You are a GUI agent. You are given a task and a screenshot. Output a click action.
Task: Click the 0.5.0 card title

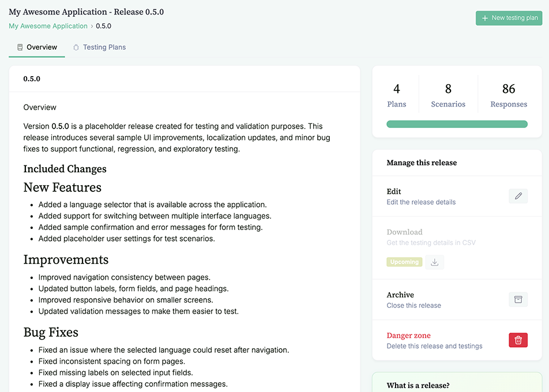(32, 79)
